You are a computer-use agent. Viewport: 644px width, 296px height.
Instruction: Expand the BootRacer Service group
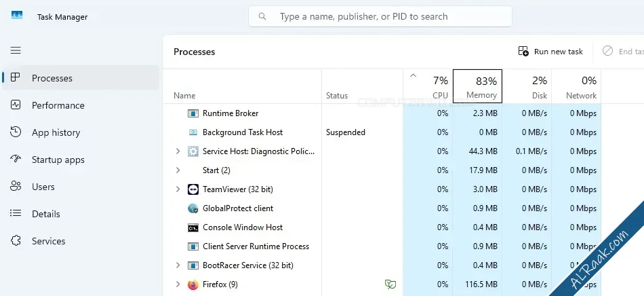click(x=178, y=265)
